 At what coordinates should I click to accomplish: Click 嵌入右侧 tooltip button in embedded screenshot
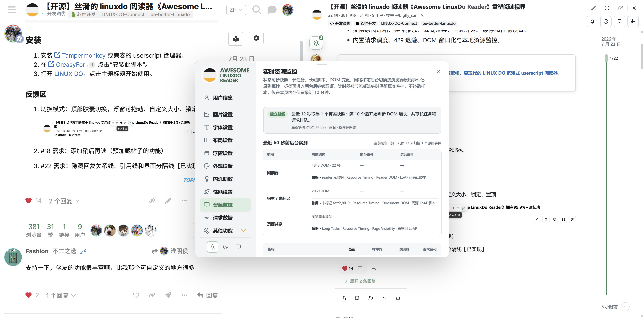[122, 129]
